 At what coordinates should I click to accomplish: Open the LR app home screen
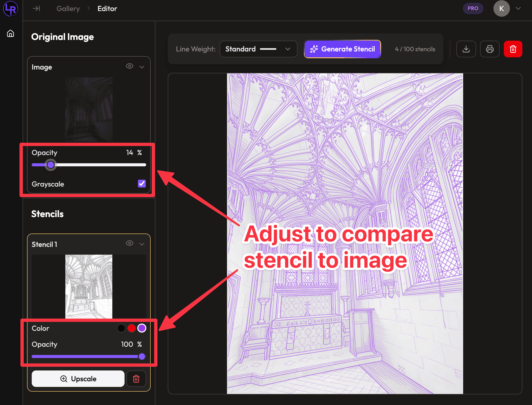pyautogui.click(x=11, y=9)
